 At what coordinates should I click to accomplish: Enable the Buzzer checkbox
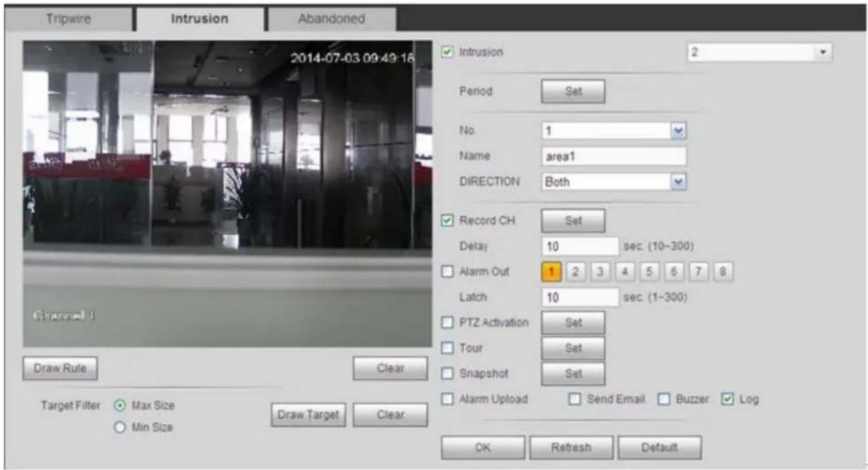point(663,399)
